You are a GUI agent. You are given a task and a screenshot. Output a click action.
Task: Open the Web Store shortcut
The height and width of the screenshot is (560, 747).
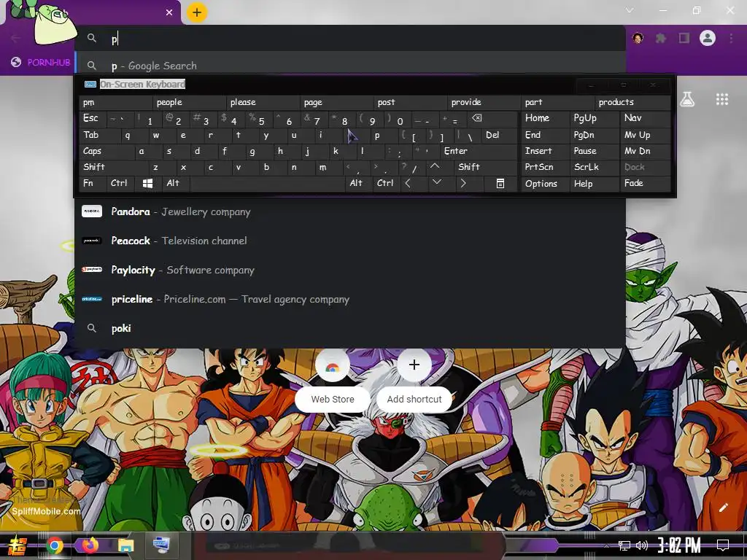[x=332, y=381]
